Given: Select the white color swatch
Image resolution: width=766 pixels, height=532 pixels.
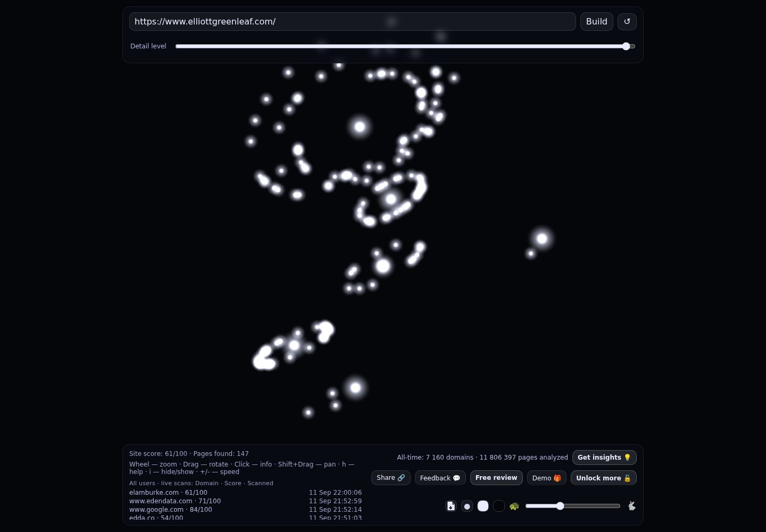Looking at the screenshot, I should pyautogui.click(x=483, y=506).
